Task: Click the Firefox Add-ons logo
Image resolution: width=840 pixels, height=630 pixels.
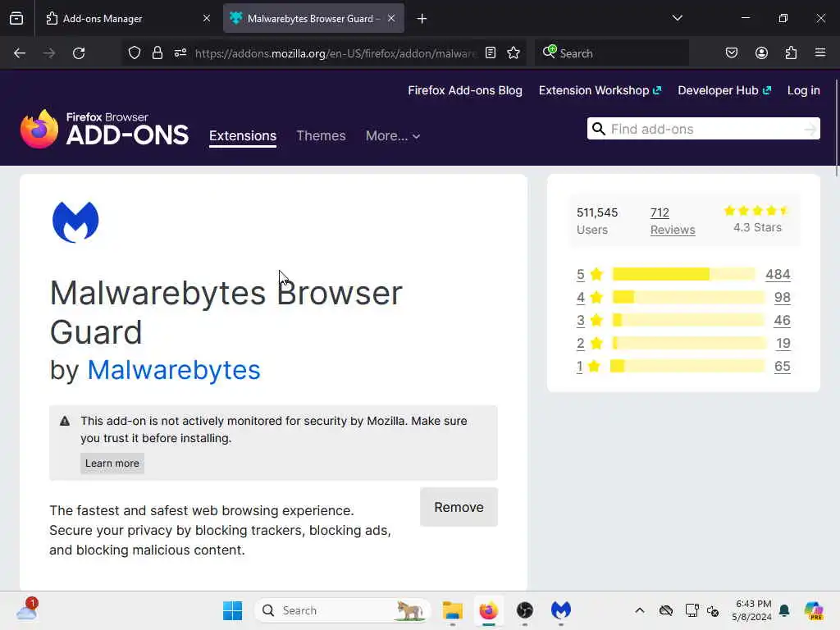Action: (x=104, y=129)
